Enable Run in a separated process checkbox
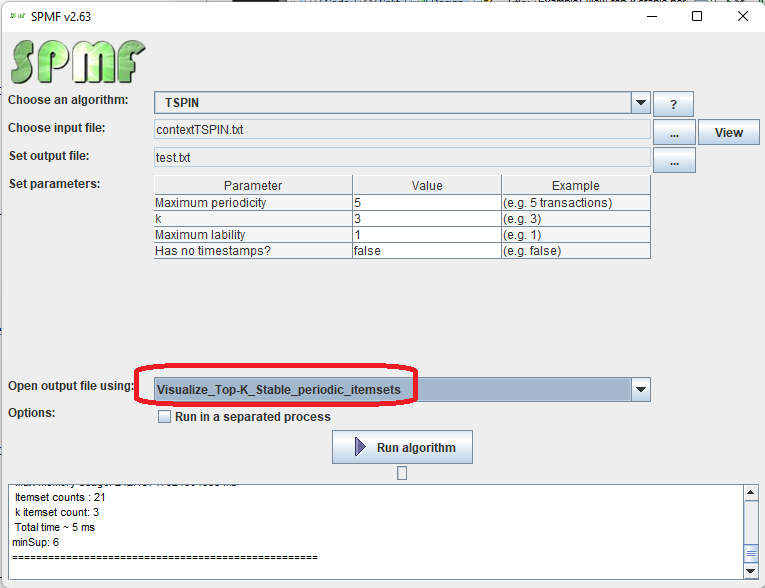Image resolution: width=765 pixels, height=588 pixels. pos(165,417)
